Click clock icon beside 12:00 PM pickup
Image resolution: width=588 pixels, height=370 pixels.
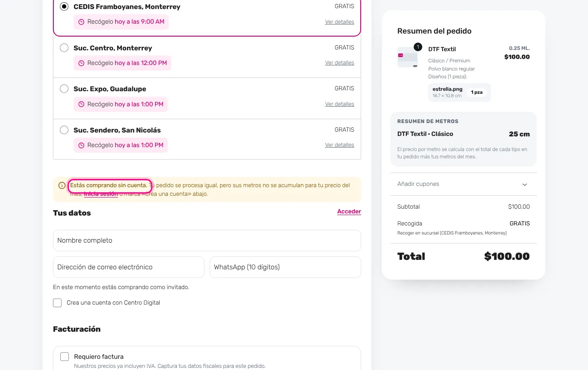pyautogui.click(x=81, y=63)
